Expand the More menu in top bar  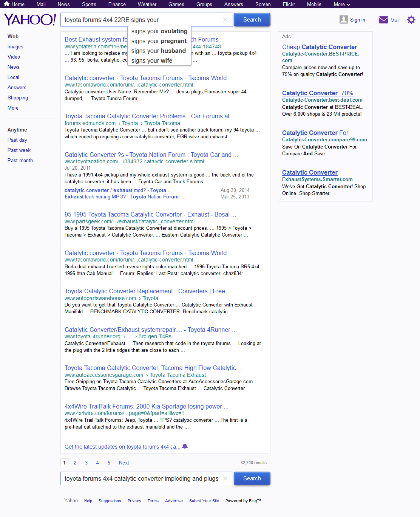342,4
